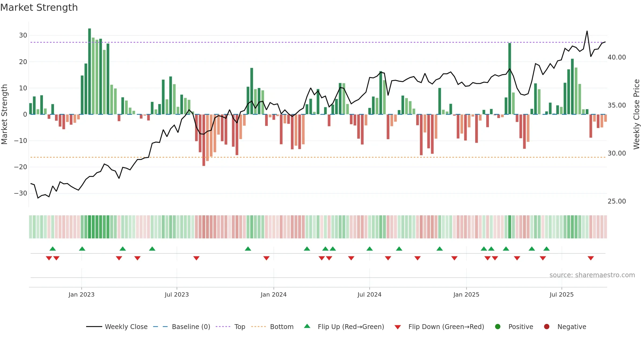Toggle the red Flip Down triangle legend icon
The width and height of the screenshot is (644, 362).
pyautogui.click(x=398, y=327)
